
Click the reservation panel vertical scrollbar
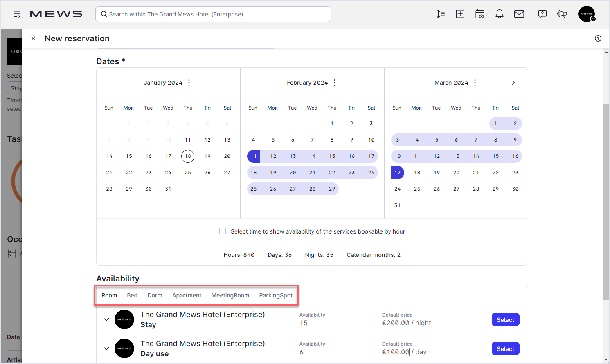tap(606, 202)
